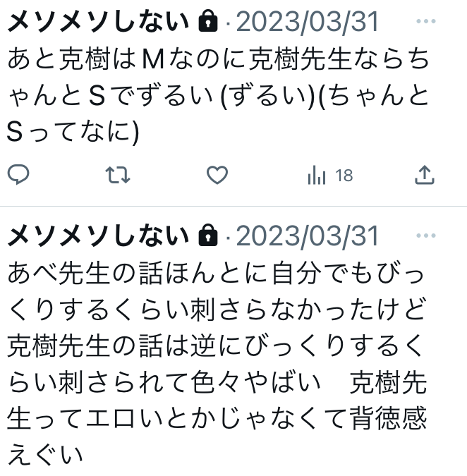Open more options on first tweet
The width and height of the screenshot is (467, 476).
tap(426, 21)
